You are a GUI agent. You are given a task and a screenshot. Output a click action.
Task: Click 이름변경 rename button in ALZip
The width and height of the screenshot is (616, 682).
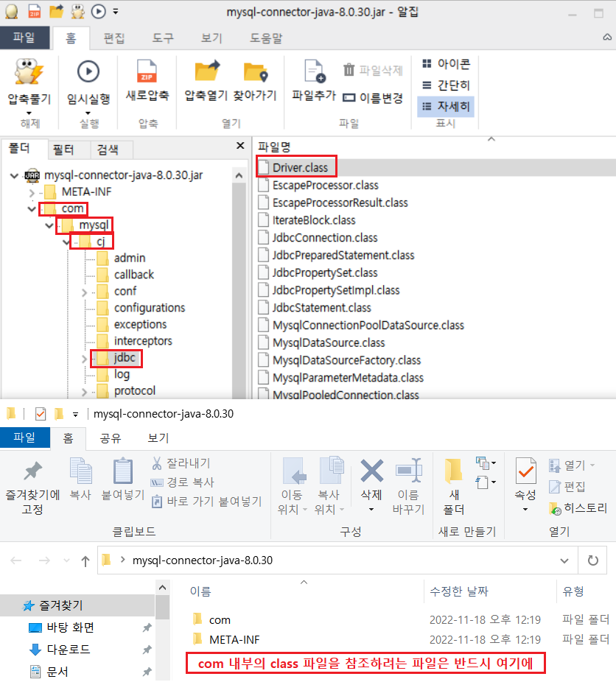click(x=373, y=98)
